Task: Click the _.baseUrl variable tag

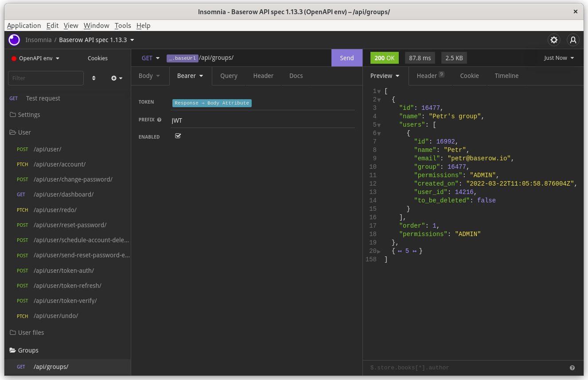Action: 183,58
